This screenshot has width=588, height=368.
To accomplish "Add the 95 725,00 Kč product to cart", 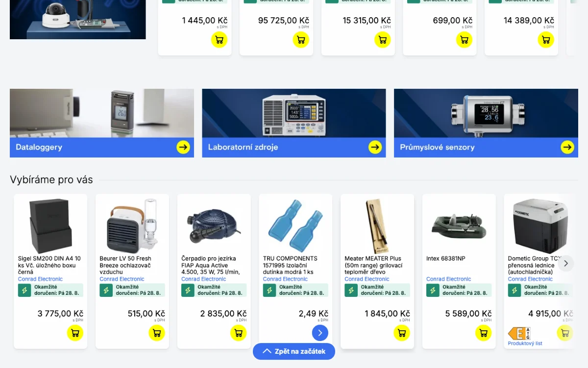I will [x=301, y=40].
